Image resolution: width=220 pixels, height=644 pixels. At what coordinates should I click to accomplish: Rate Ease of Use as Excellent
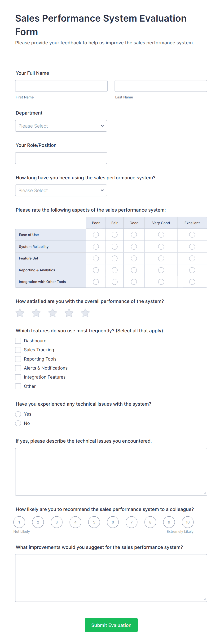192,235
